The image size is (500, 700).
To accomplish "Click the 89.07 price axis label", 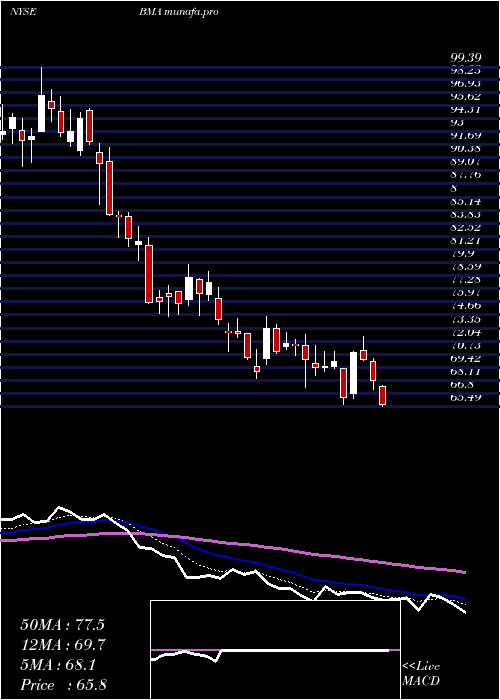I will 466,161.
